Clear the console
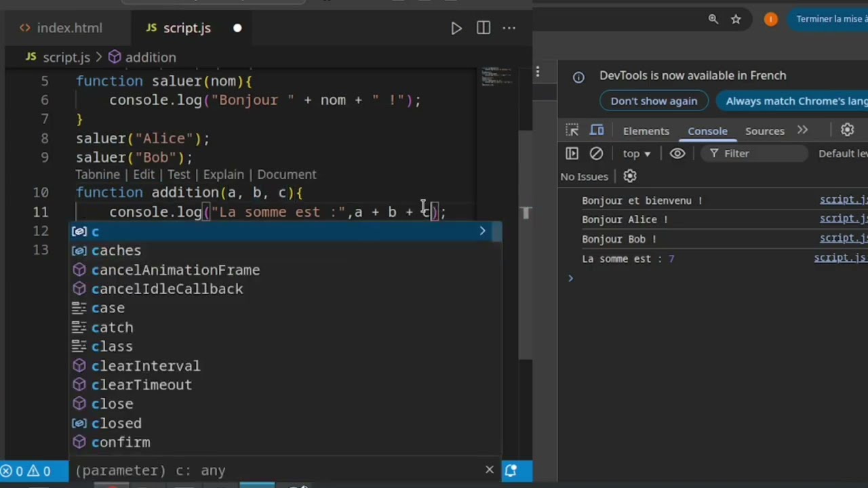868x488 pixels. point(596,154)
